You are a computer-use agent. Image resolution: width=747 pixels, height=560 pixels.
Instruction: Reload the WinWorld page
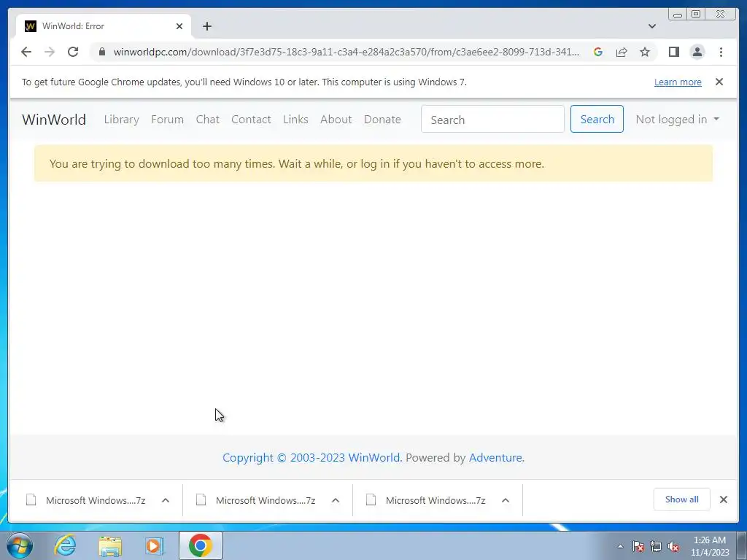click(73, 52)
